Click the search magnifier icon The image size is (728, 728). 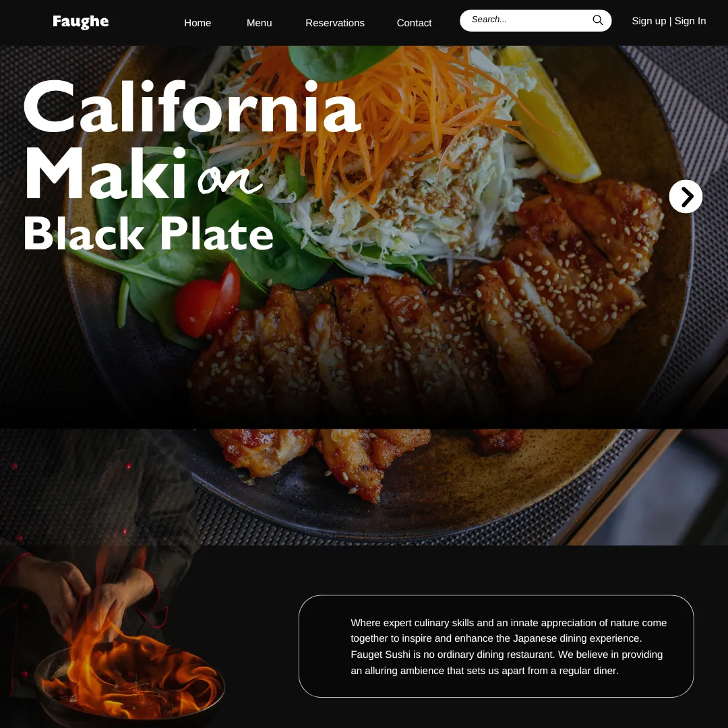click(x=597, y=20)
